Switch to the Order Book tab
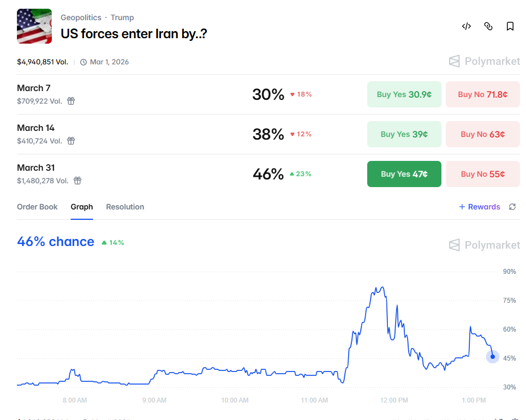This screenshot has width=526, height=420. tap(37, 207)
